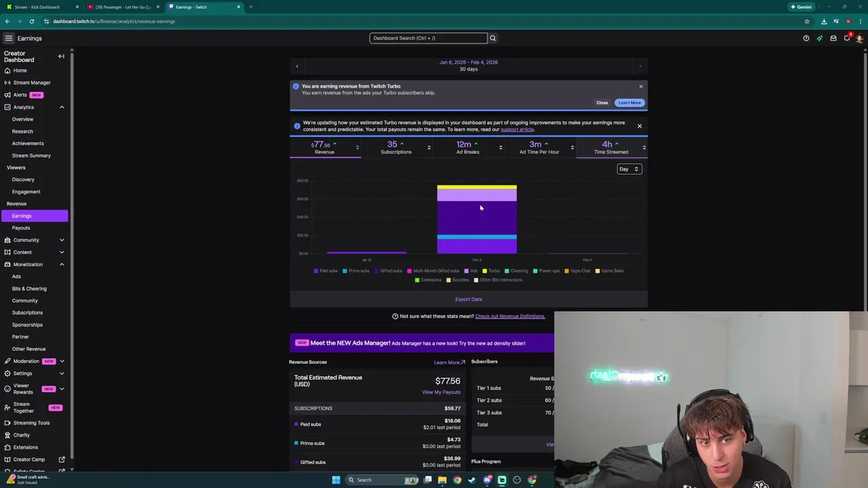Toggle Multi-Month Gifted subs in the legend

coord(433,270)
